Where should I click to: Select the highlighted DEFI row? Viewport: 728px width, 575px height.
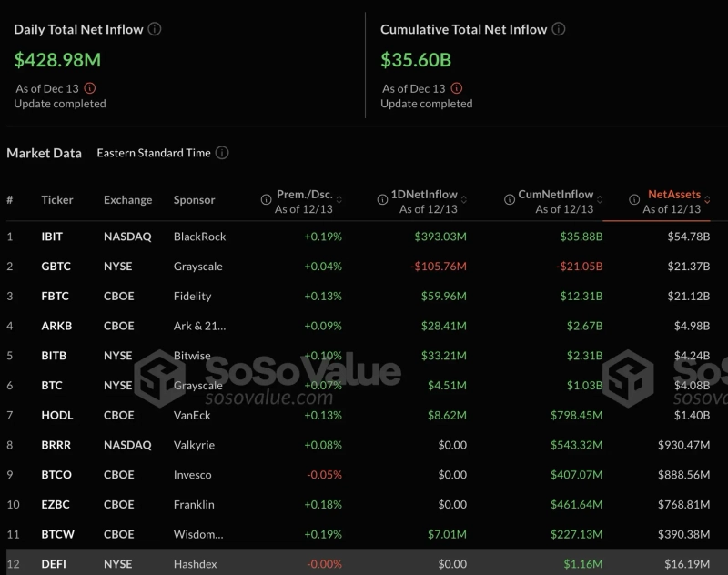click(364, 564)
